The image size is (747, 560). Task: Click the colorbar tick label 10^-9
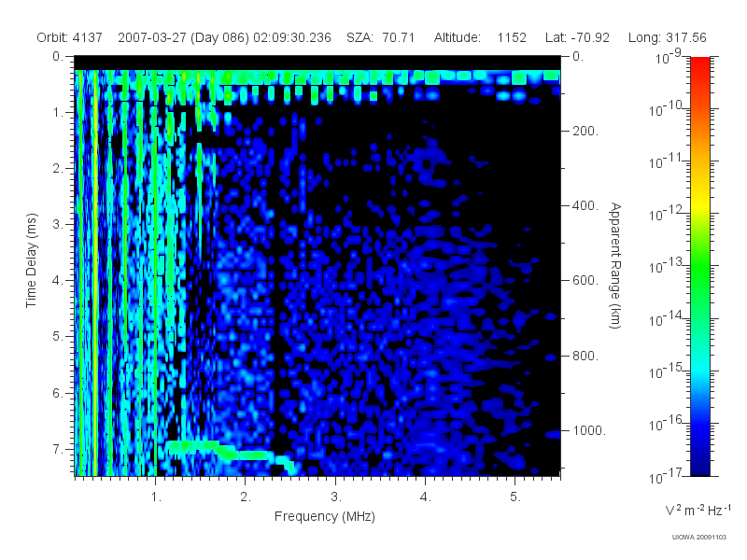(x=669, y=57)
